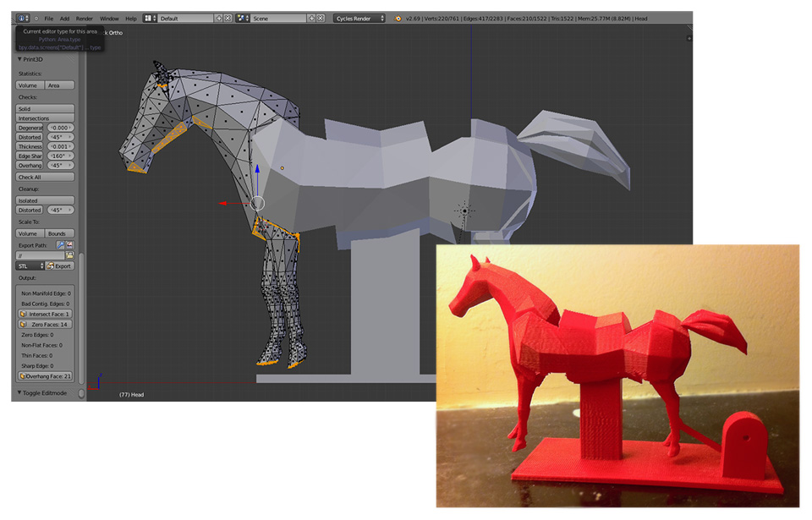The width and height of the screenshot is (812, 520).
Task: Open the File menu
Action: click(x=49, y=19)
